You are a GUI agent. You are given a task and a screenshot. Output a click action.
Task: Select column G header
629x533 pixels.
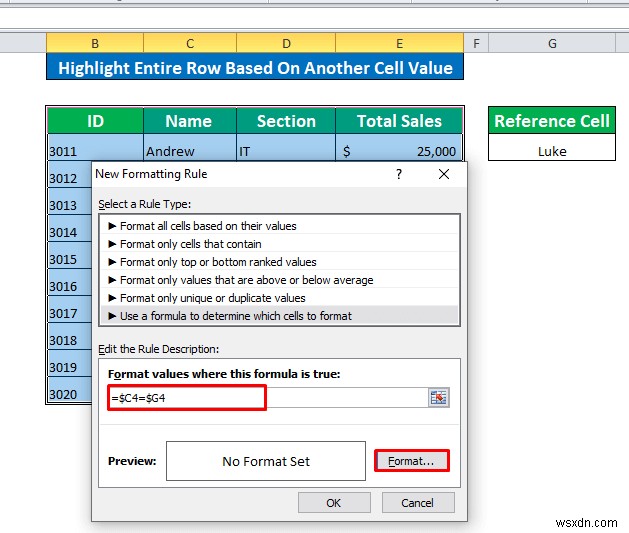point(552,43)
